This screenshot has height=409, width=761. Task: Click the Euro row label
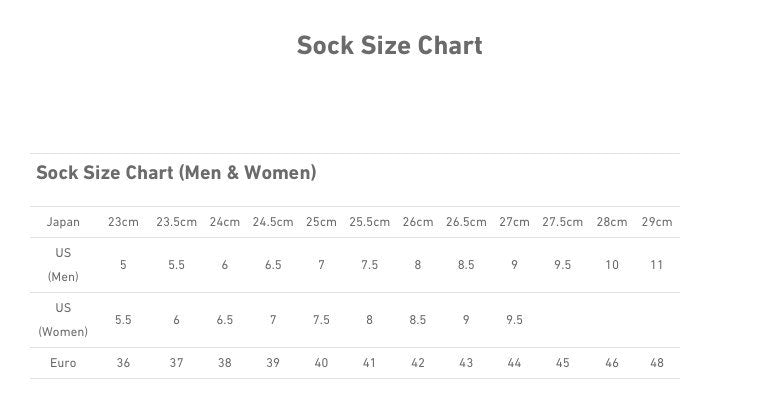tap(63, 363)
